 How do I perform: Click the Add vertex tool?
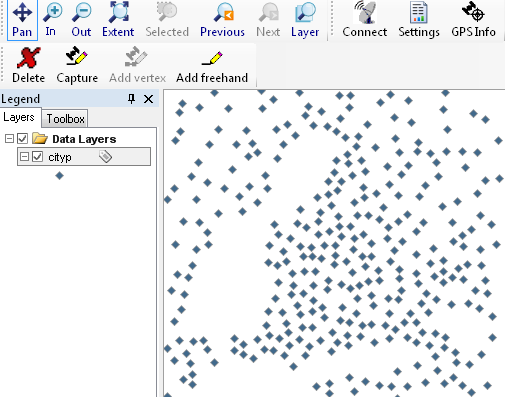coord(137,65)
